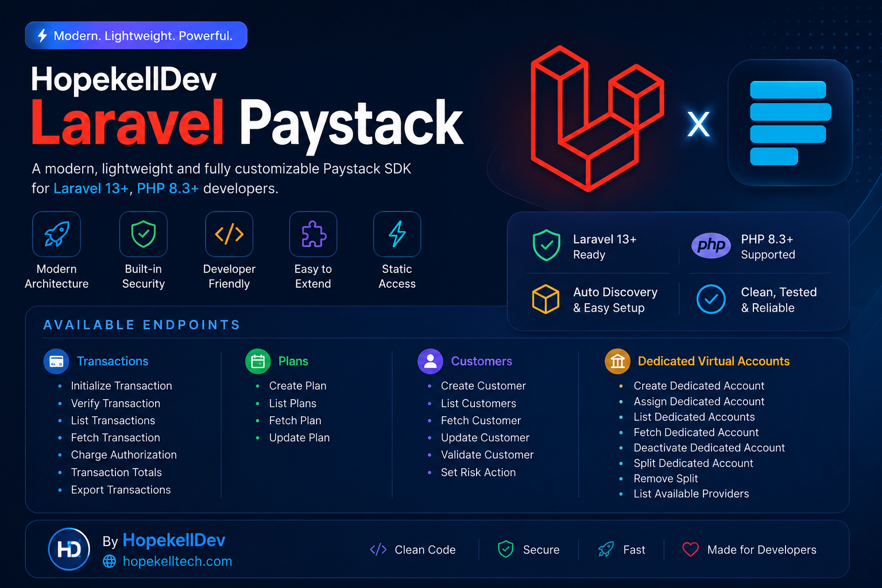
Task: Click the Easy to Extend puzzle icon
Action: click(313, 234)
